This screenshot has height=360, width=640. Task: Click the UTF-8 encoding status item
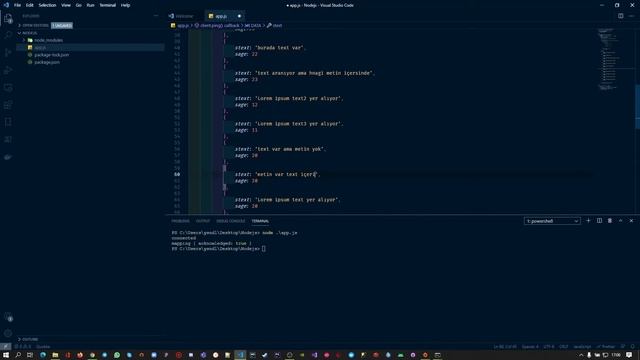549,347
